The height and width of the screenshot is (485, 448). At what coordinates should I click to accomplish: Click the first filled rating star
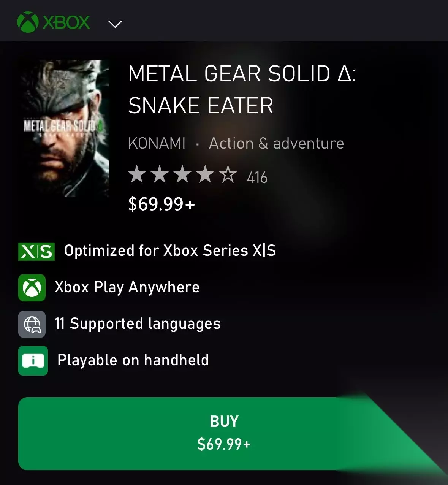(x=137, y=175)
